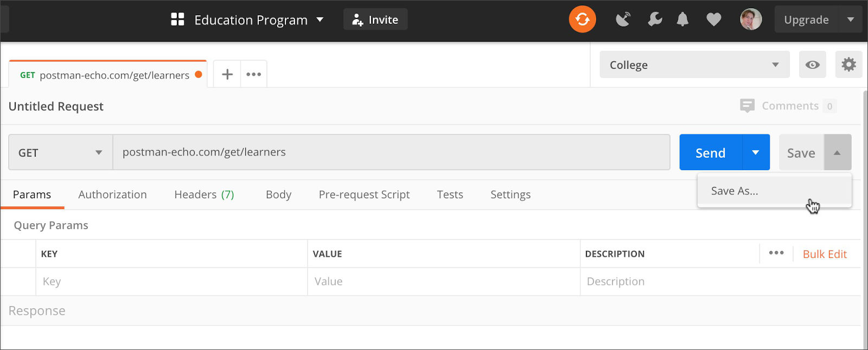Switch to the Settings tab
The width and height of the screenshot is (868, 350).
pyautogui.click(x=510, y=195)
